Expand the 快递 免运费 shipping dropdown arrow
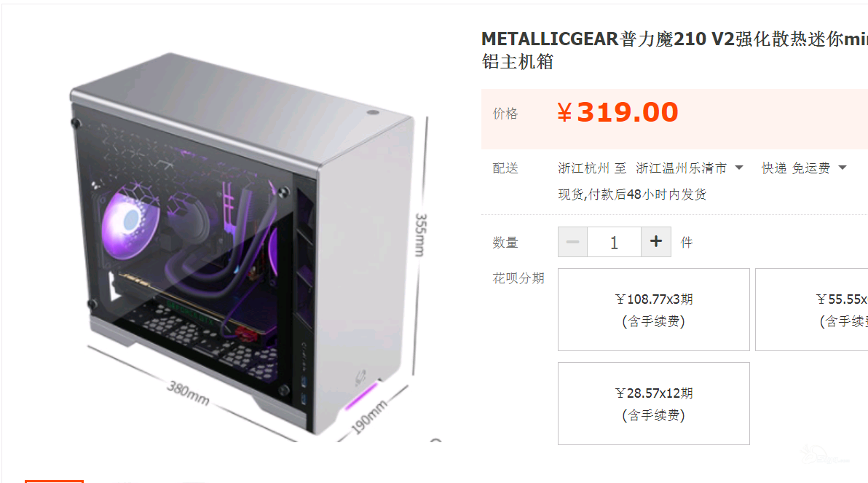The width and height of the screenshot is (868, 483). 843,168
